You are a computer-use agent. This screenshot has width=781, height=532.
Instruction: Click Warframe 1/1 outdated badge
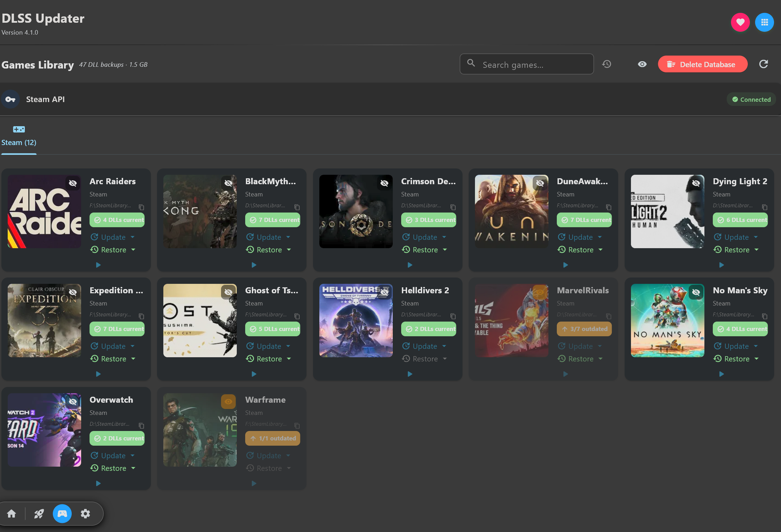pos(272,438)
